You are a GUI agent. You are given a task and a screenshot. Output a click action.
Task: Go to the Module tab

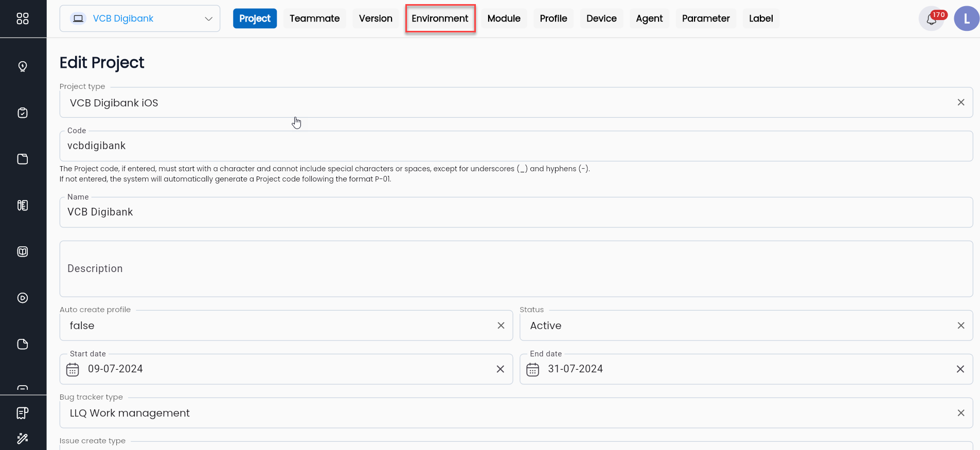pos(504,19)
